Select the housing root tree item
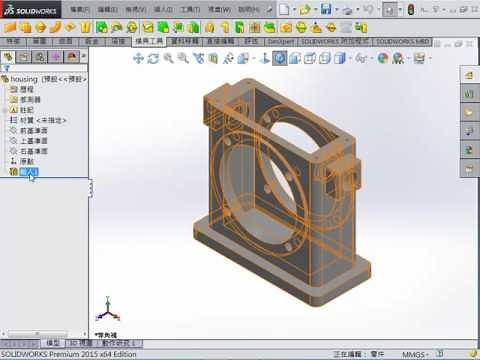The image size is (480, 360). point(44,79)
